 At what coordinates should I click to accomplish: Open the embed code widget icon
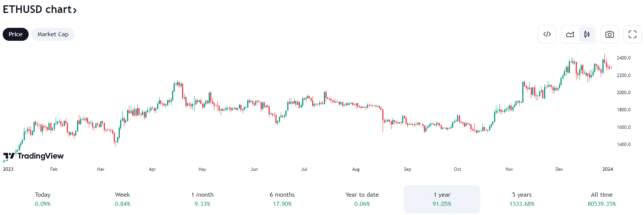(547, 34)
